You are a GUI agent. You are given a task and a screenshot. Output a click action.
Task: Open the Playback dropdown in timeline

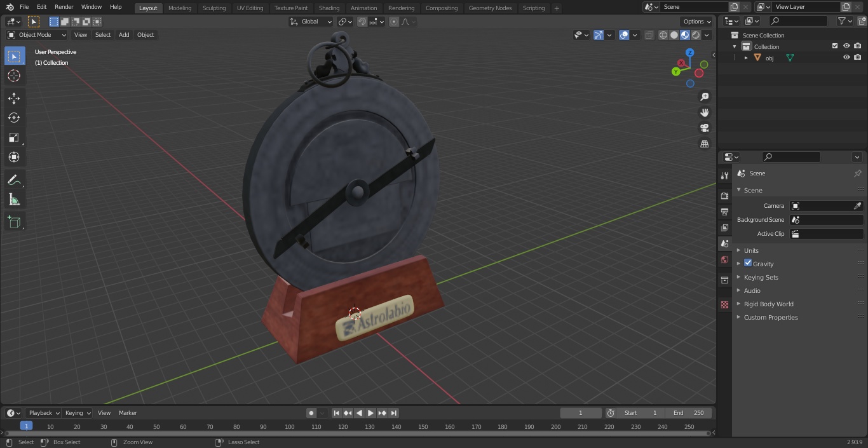(43, 413)
